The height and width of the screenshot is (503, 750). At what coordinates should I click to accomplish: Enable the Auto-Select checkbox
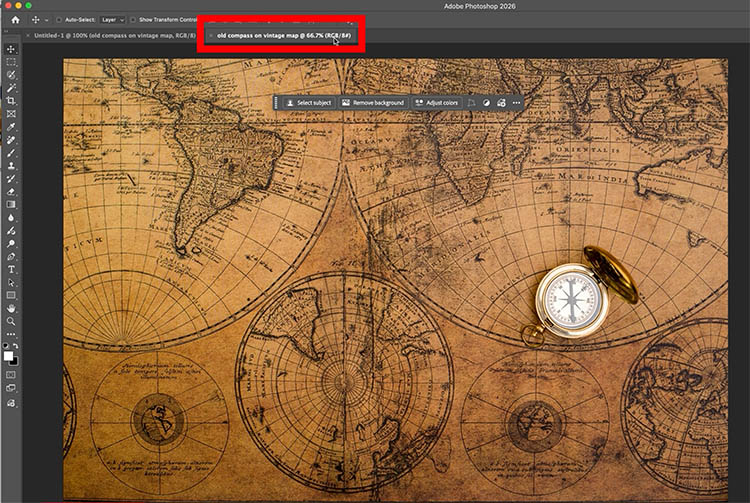tap(58, 19)
